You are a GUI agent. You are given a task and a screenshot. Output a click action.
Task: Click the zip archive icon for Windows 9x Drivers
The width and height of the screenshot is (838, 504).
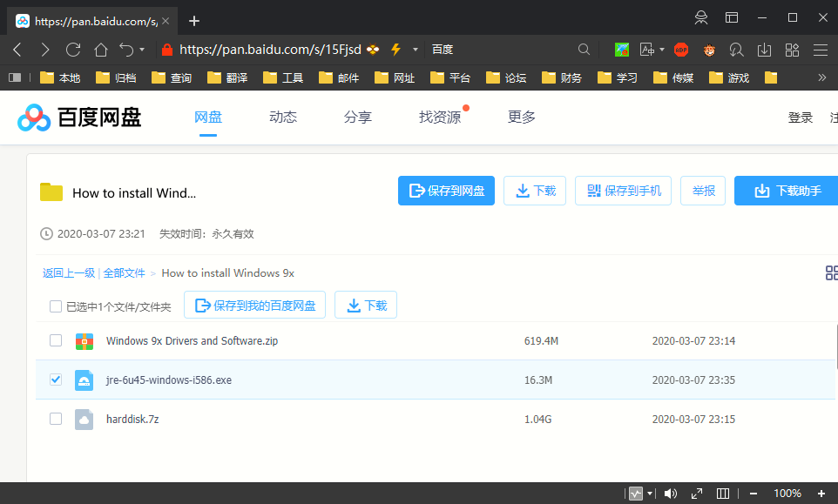point(84,341)
